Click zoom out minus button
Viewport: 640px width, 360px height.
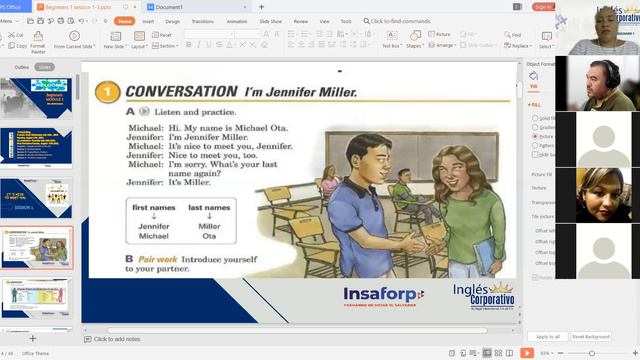click(x=560, y=353)
